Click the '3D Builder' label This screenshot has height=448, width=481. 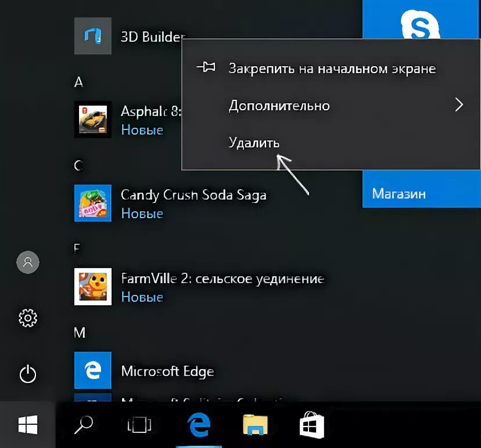[153, 37]
